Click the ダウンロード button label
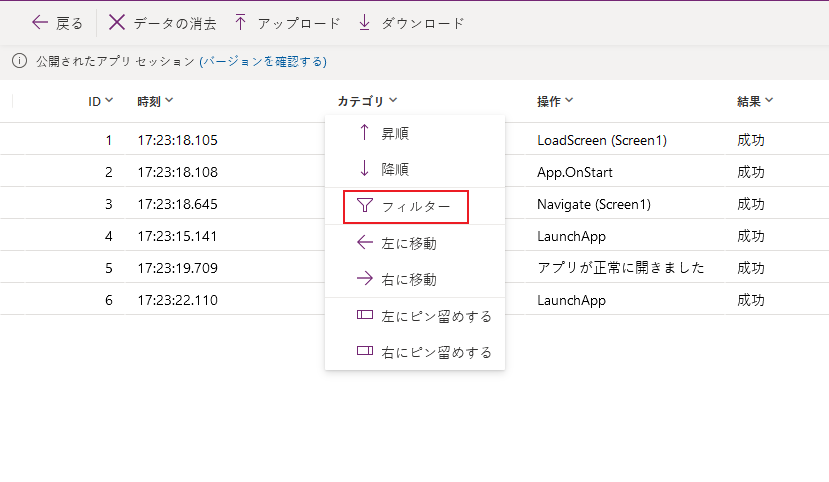The image size is (829, 482). tap(422, 24)
